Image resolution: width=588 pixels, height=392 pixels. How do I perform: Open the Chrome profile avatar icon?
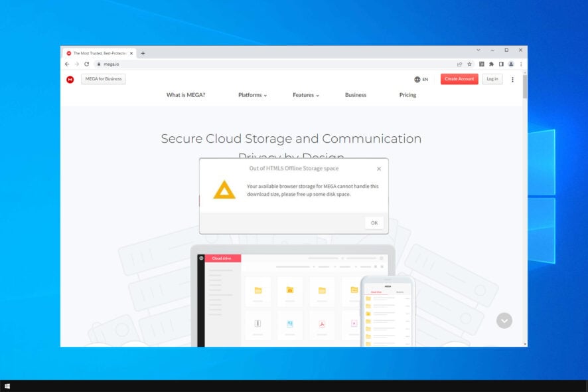(511, 64)
